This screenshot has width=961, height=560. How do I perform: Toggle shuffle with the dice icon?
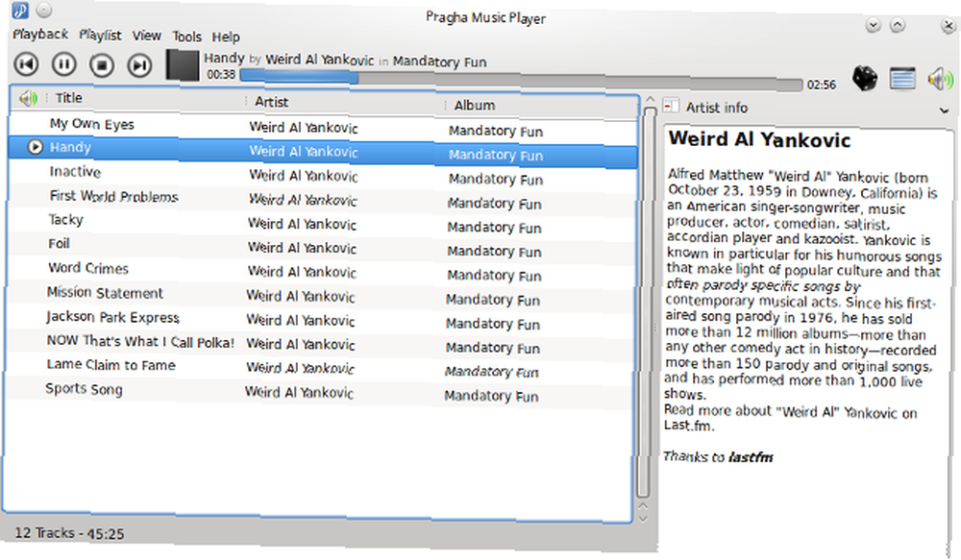(x=864, y=78)
